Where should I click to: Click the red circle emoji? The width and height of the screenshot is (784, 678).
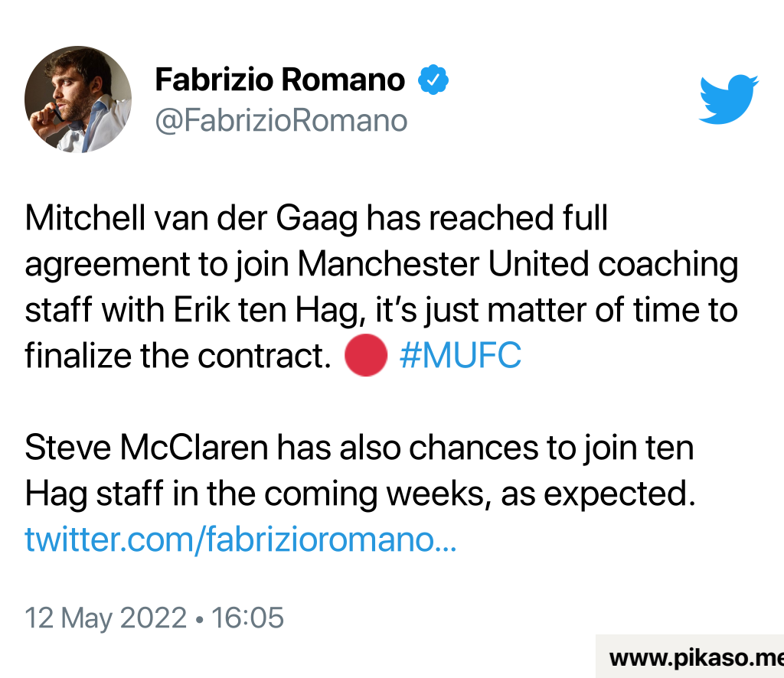[364, 356]
